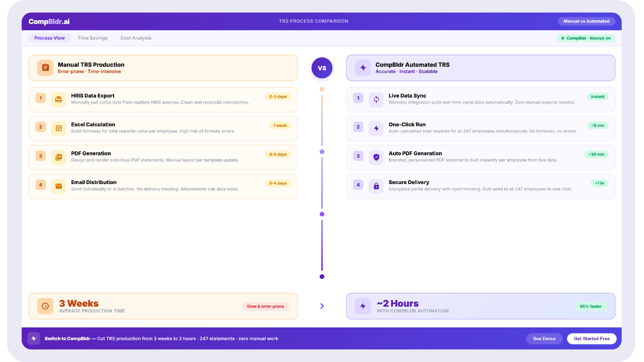Click the second timeline dot, the light purple one

pos(322,152)
